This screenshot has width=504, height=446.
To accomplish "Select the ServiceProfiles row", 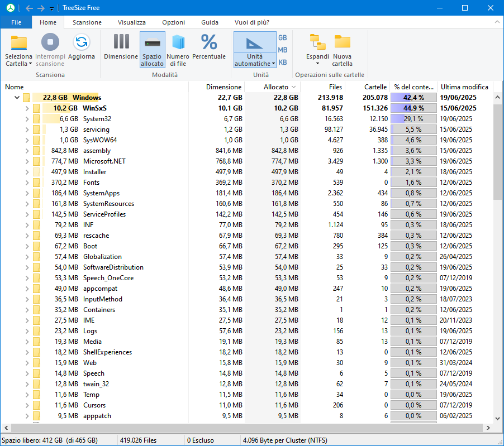I will [x=246, y=214].
